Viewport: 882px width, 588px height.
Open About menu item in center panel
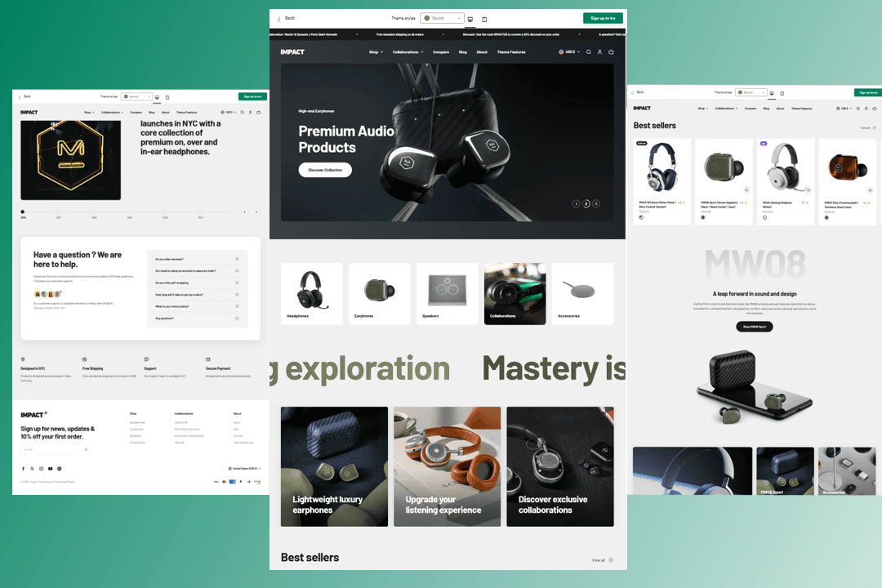[x=482, y=51]
